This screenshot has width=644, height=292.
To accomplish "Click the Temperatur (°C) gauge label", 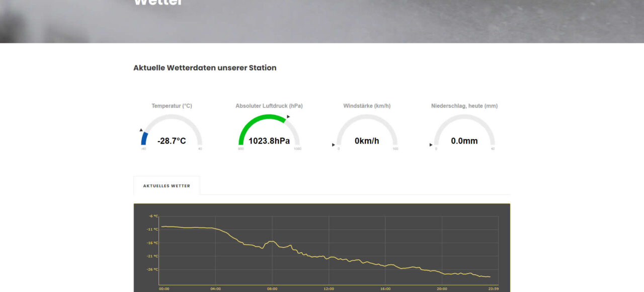I will point(172,106).
